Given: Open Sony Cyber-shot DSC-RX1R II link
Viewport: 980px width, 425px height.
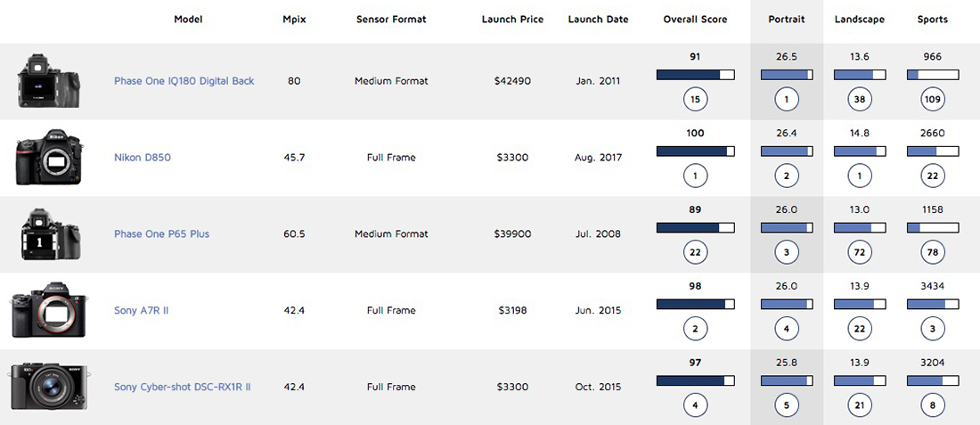Looking at the screenshot, I should click(x=182, y=388).
